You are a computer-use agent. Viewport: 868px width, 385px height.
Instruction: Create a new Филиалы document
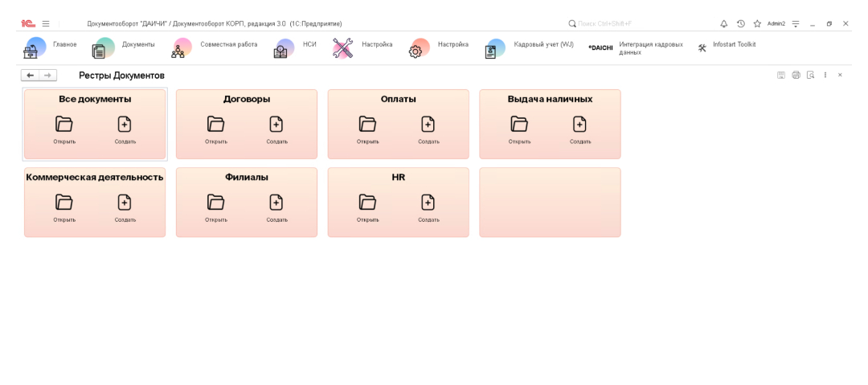pos(276,203)
